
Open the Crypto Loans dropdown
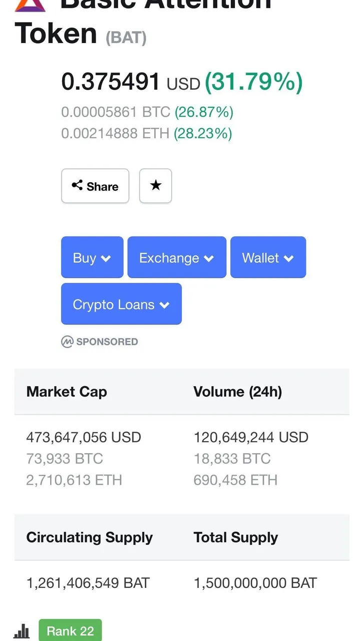[121, 304]
